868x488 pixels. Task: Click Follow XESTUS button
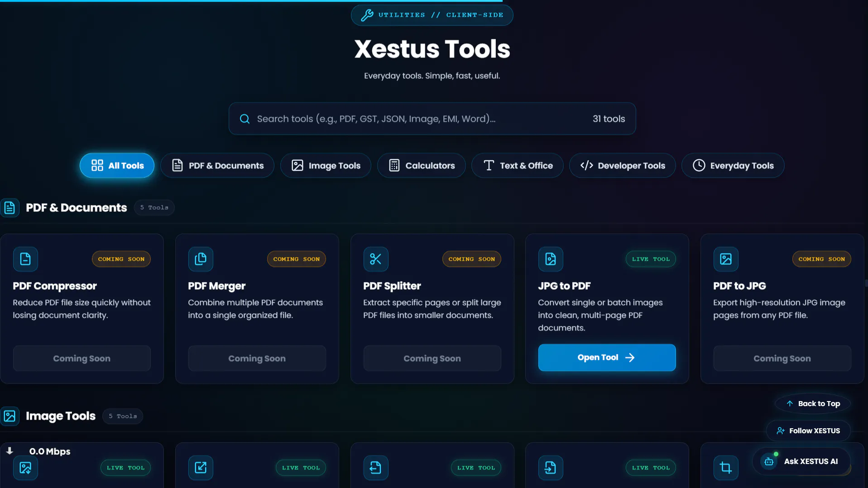(808, 431)
